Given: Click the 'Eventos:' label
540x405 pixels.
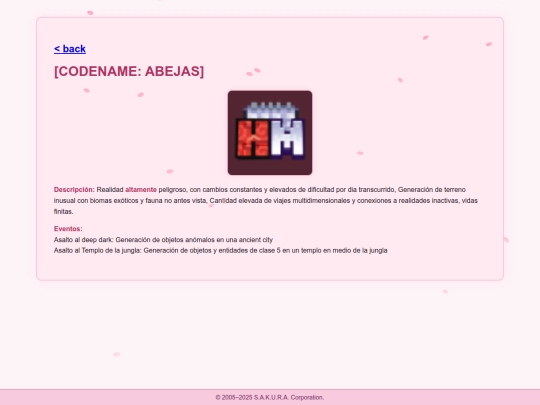Looking at the screenshot, I should pos(68,229).
